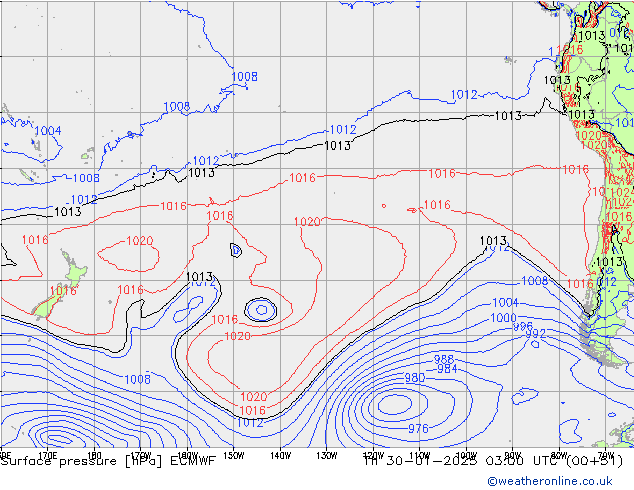Click the "100W" longitude label
Viewport: 634px width, 490px height.
click(466, 456)
